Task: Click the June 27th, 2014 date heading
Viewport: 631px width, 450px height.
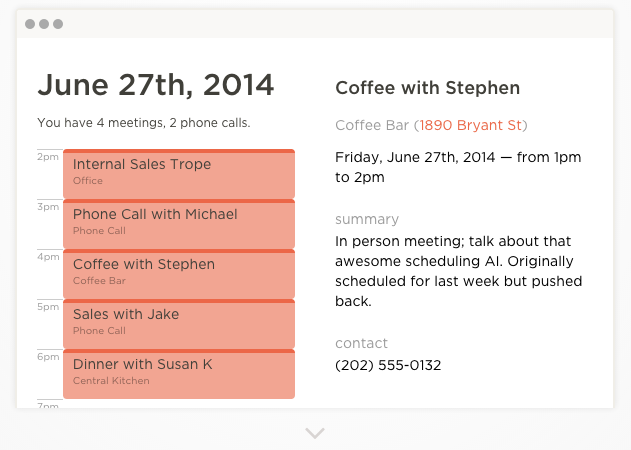Action: pyautogui.click(x=156, y=85)
